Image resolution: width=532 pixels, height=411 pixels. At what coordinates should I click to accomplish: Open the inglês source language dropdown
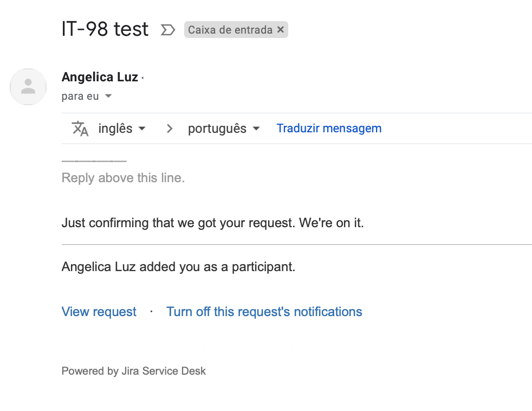tap(120, 129)
